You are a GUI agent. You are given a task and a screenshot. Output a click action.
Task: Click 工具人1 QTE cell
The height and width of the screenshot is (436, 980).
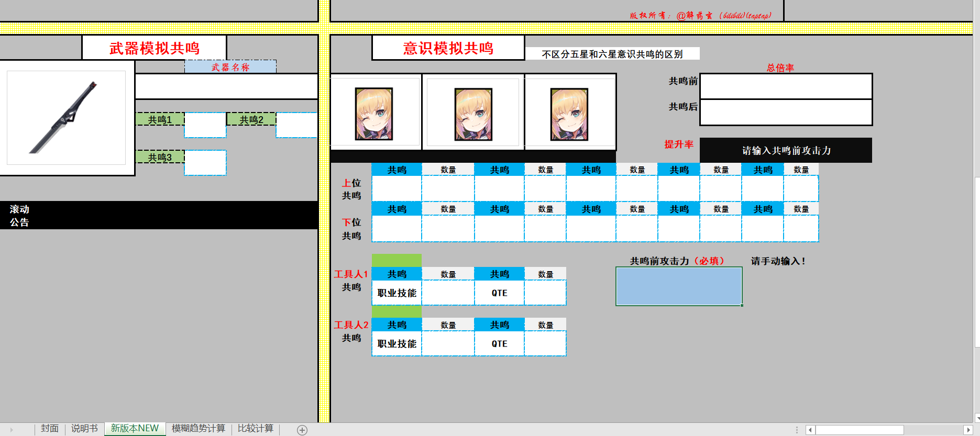(499, 293)
